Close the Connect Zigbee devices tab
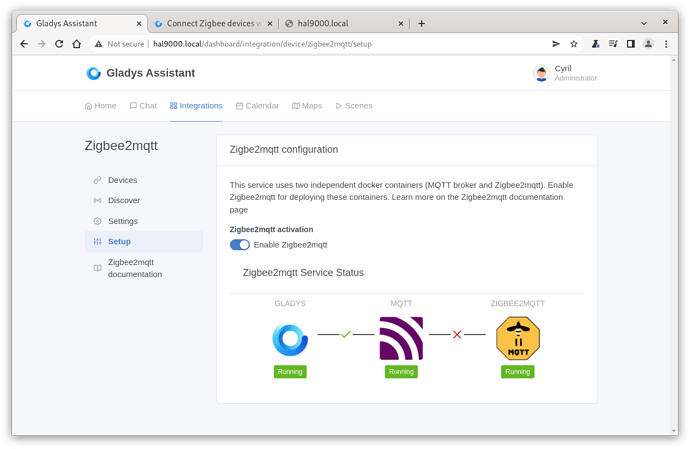 (x=270, y=23)
